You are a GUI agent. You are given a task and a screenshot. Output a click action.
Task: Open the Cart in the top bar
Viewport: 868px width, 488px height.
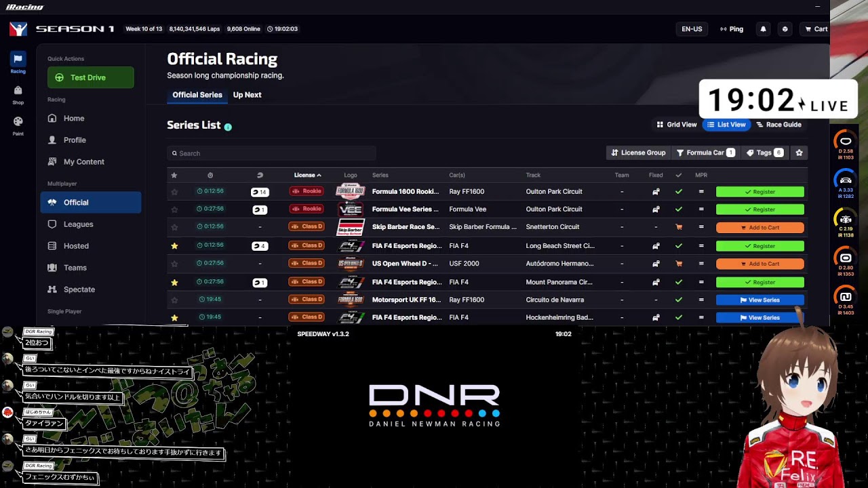pos(816,29)
